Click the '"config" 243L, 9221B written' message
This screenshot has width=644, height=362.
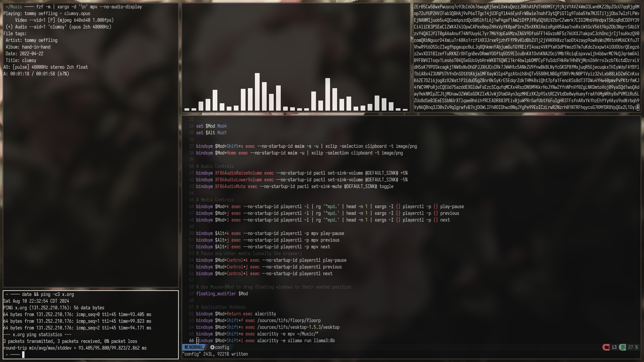point(215,354)
